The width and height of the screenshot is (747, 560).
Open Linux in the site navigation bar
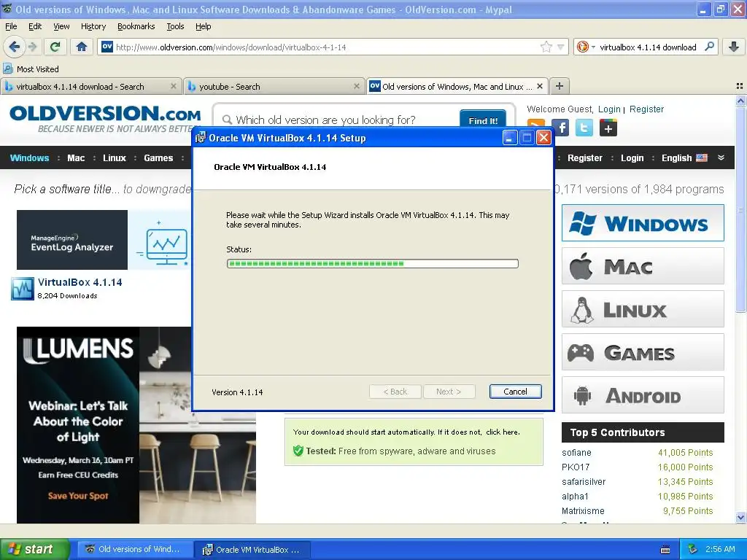(115, 157)
